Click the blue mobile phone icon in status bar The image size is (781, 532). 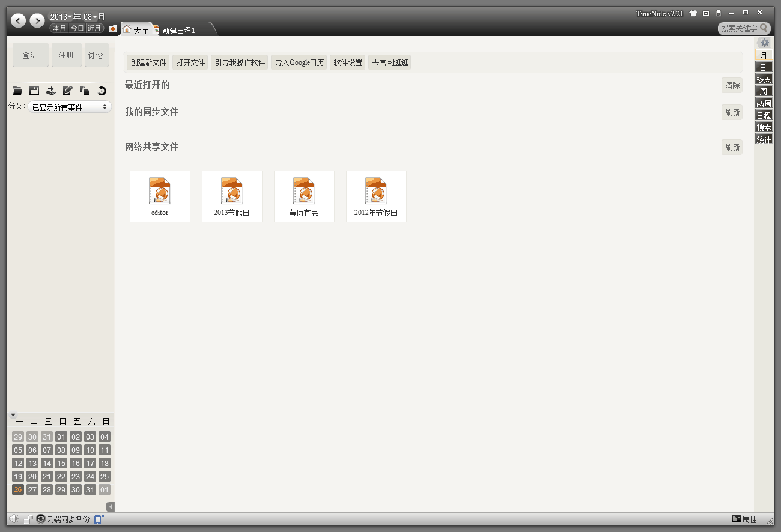tap(99, 519)
